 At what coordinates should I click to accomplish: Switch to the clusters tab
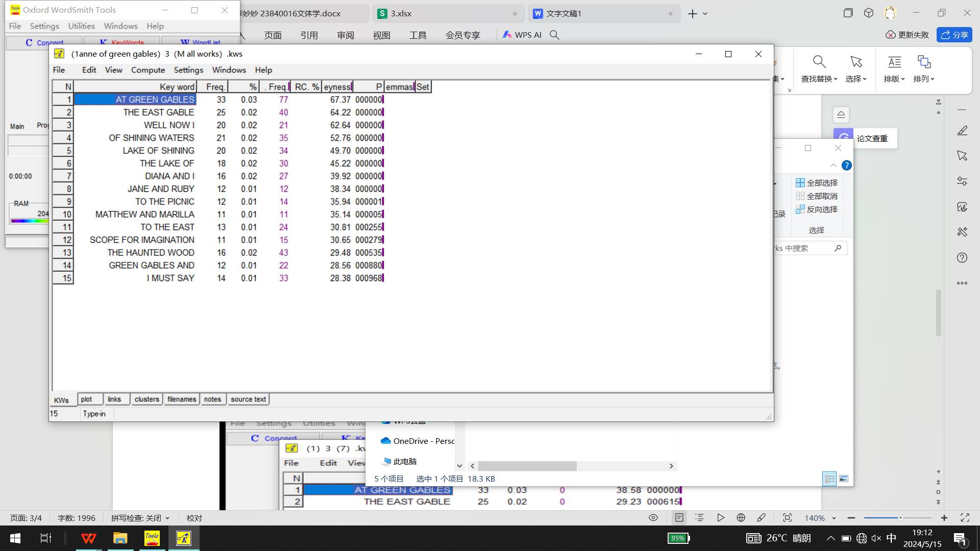point(146,399)
